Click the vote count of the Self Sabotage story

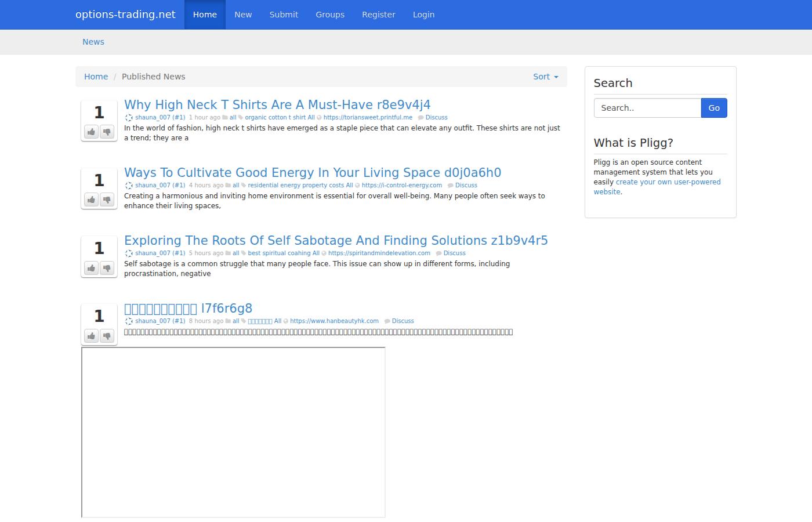pos(99,248)
